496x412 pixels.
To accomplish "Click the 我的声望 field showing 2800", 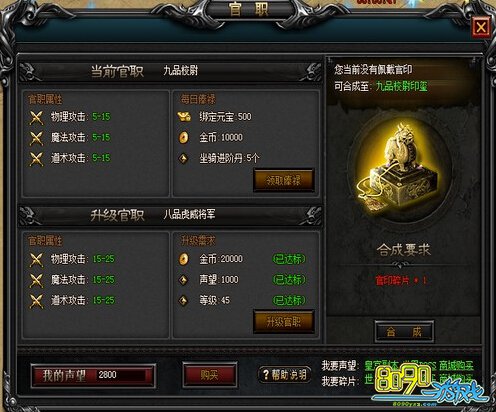I will click(x=93, y=375).
